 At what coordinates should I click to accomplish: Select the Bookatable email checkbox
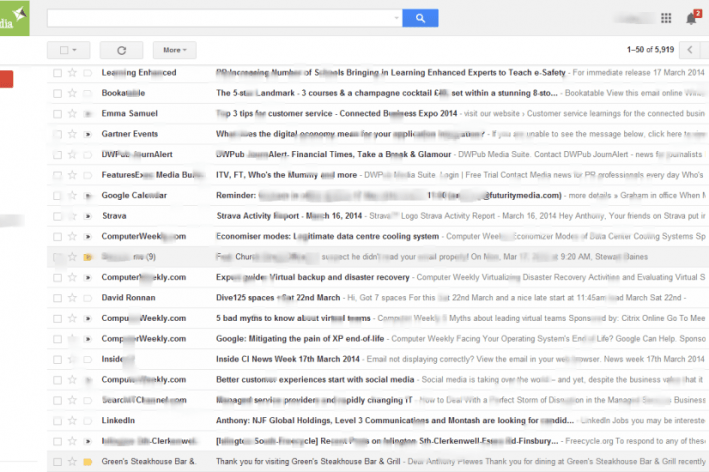coord(57,93)
